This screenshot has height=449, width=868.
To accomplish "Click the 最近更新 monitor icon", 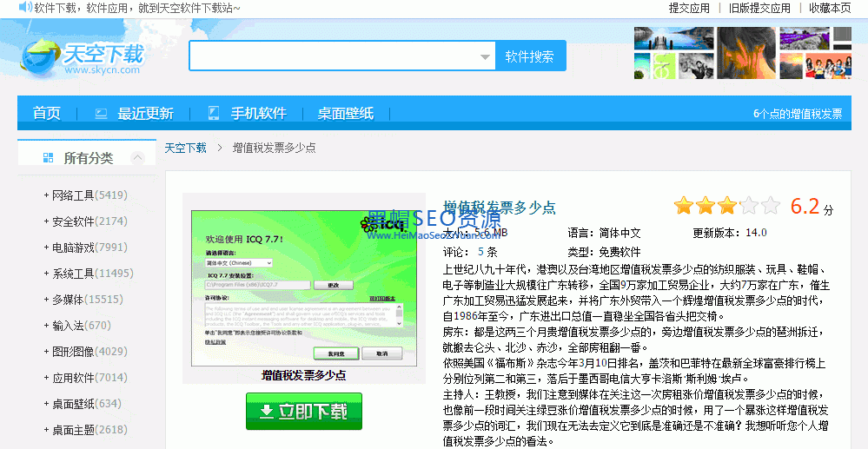I will (101, 114).
